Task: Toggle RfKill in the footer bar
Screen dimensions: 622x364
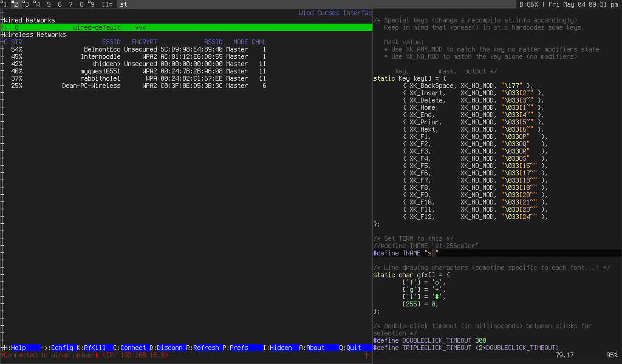Action: [91, 348]
